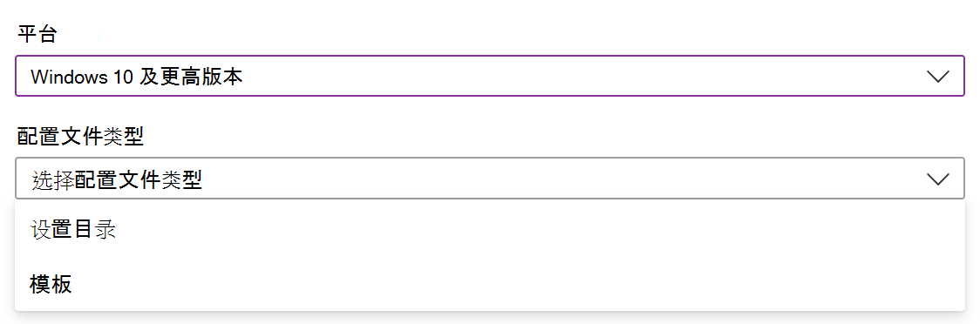Collapse the 选择配置文件类型 dropdown list
Viewport: 980px width, 324px height.
click(x=489, y=179)
